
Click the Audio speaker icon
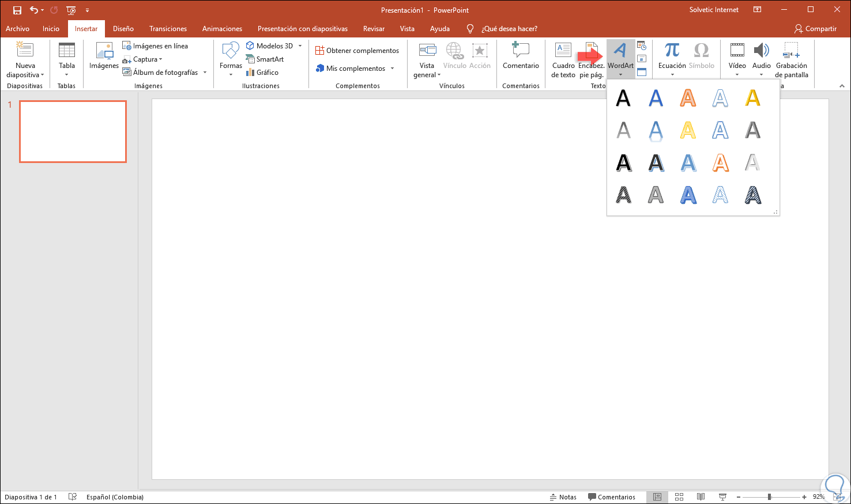click(762, 51)
